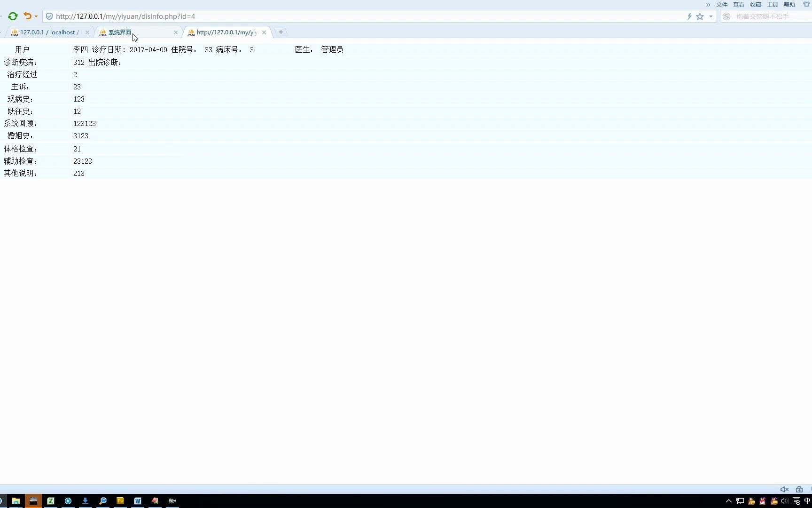812x508 pixels.
Task: Reload the page with the green refresh icon
Action: pos(13,16)
